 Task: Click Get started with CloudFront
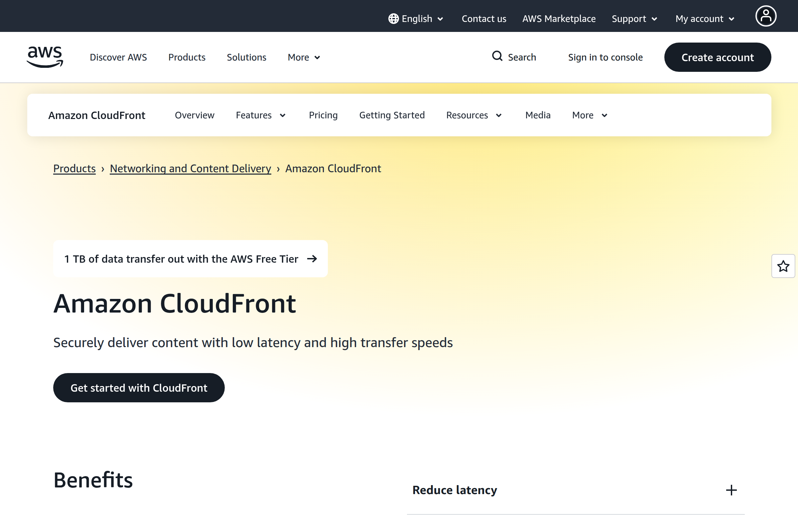coord(139,387)
